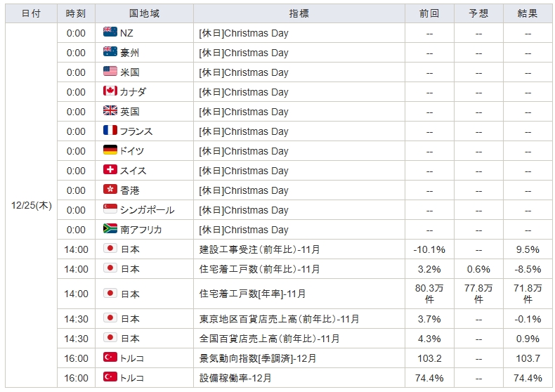The image size is (555, 392).
Task: Click the 結果 column header
Action: (x=528, y=13)
